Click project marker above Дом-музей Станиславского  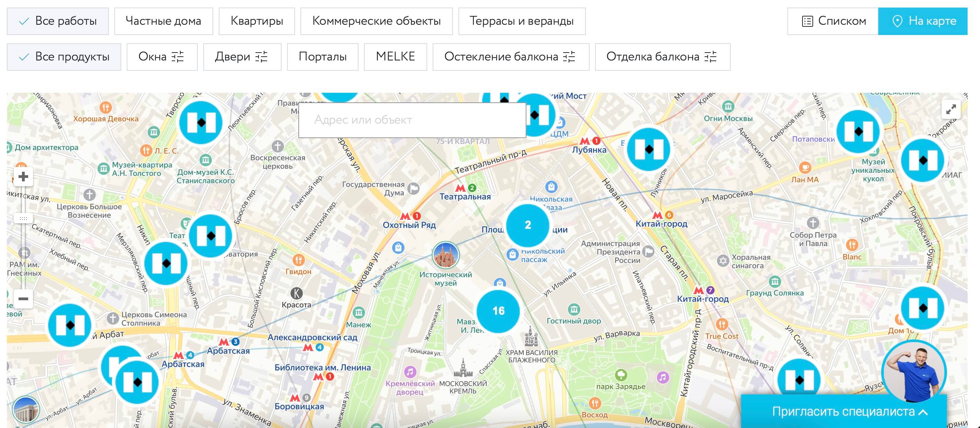coord(201,123)
